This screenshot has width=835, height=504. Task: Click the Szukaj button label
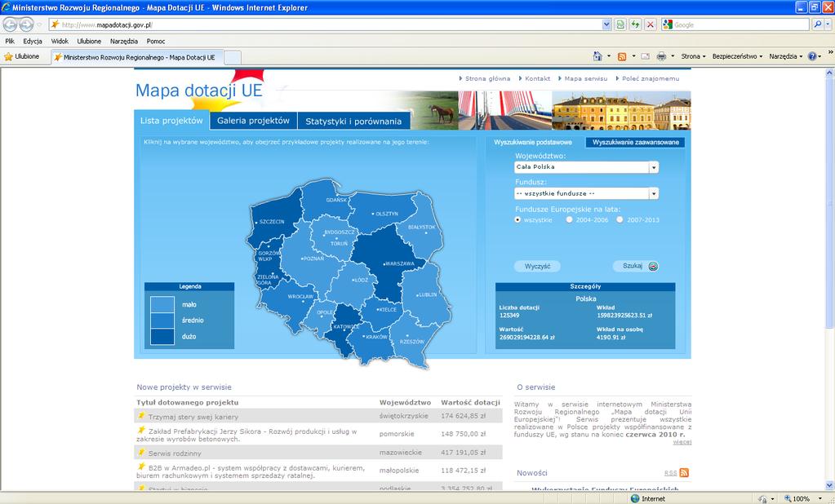[x=632, y=266]
